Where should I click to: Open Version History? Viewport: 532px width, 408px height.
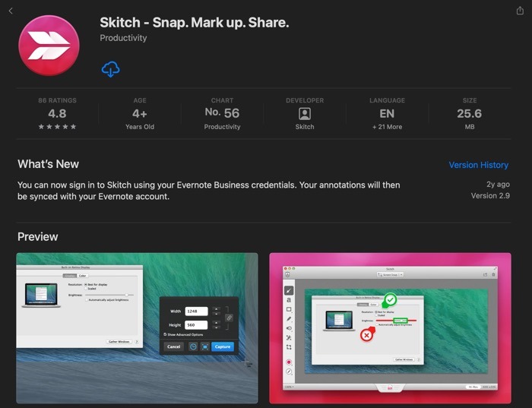click(478, 165)
